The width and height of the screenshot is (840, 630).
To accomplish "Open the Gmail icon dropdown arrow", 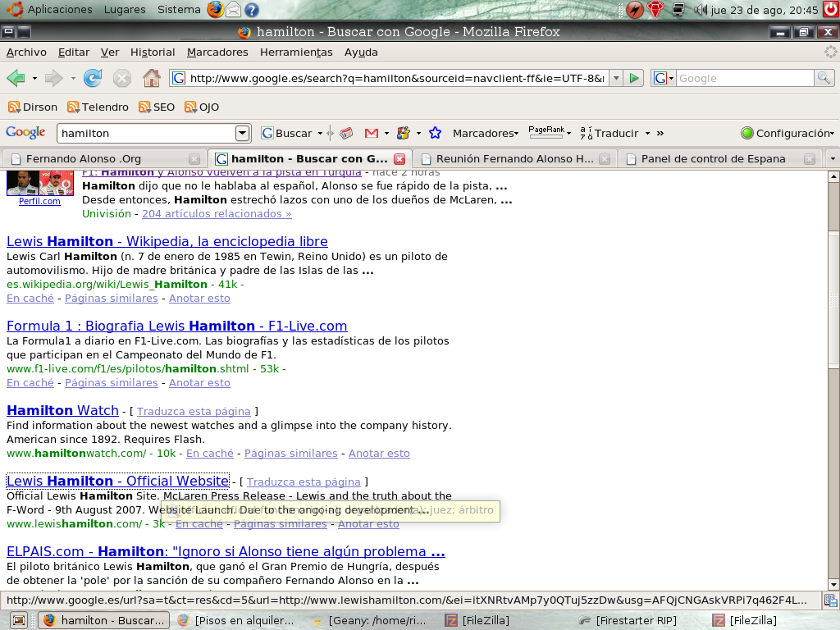I will click(x=386, y=134).
